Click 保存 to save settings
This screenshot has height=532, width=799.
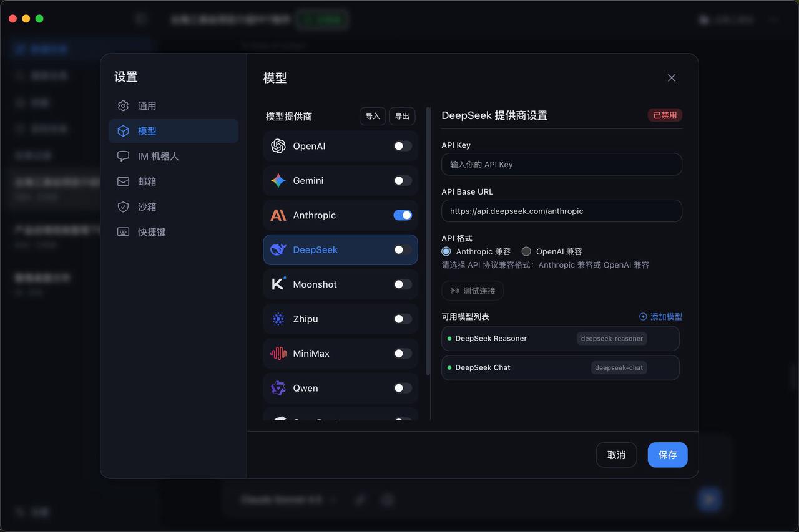[667, 455]
